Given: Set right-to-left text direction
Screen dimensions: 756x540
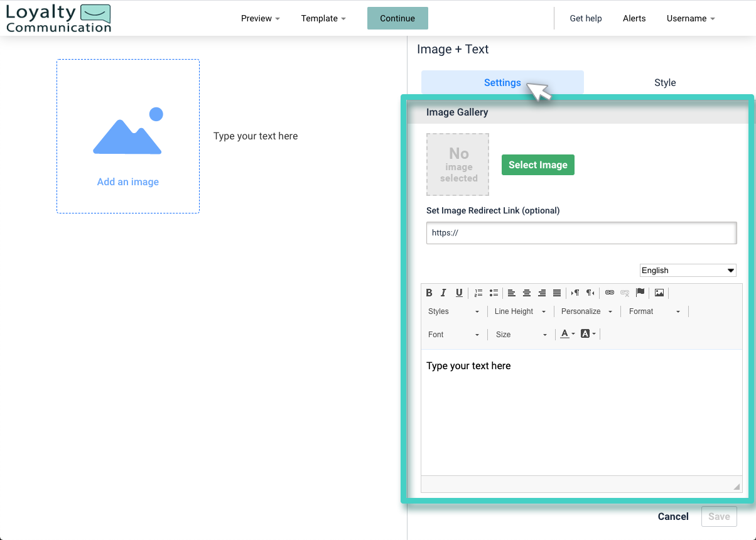Looking at the screenshot, I should (x=590, y=293).
